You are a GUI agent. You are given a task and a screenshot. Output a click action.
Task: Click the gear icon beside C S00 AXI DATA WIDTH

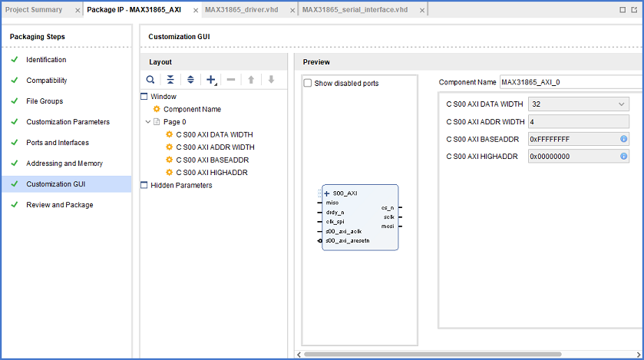pos(169,134)
